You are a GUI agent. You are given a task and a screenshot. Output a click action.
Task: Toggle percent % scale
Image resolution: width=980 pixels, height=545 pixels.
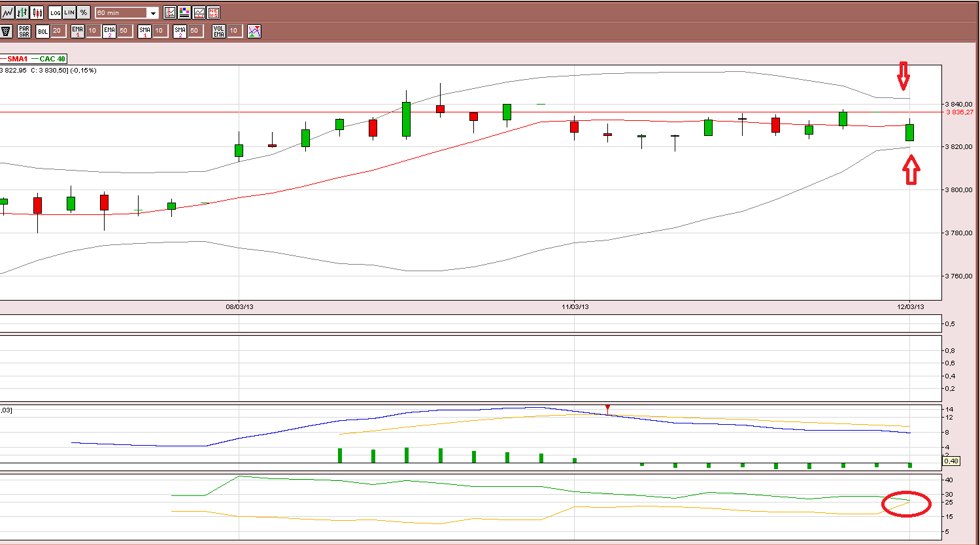84,12
